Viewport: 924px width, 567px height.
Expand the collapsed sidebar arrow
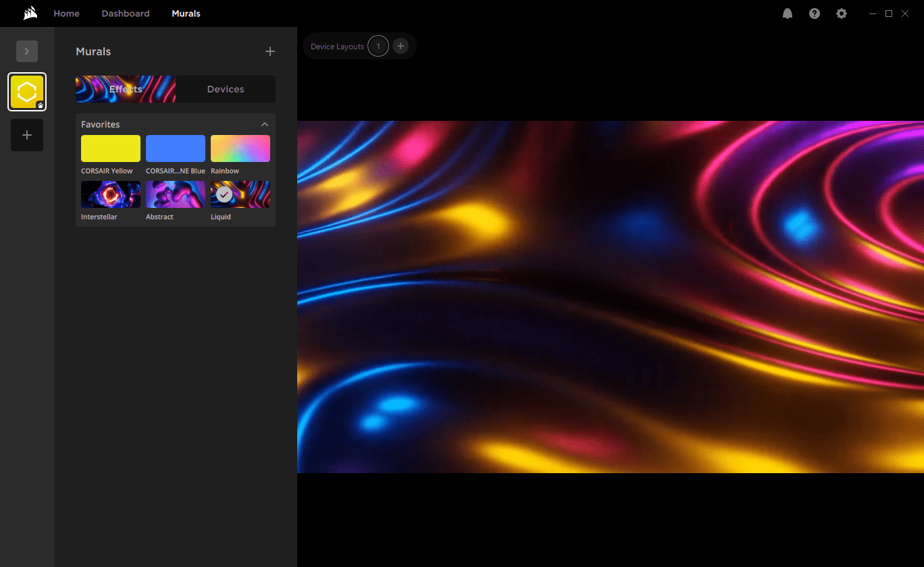[27, 51]
